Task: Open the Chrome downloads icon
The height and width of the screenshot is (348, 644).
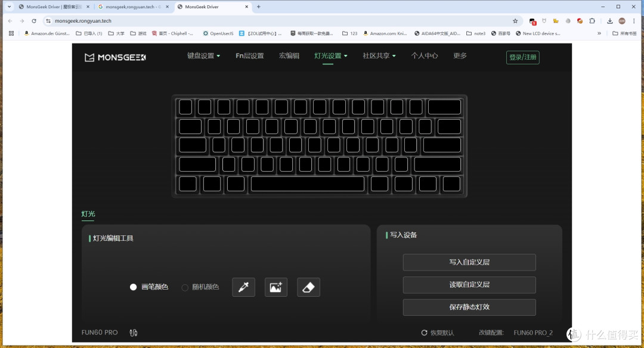Action: click(610, 21)
